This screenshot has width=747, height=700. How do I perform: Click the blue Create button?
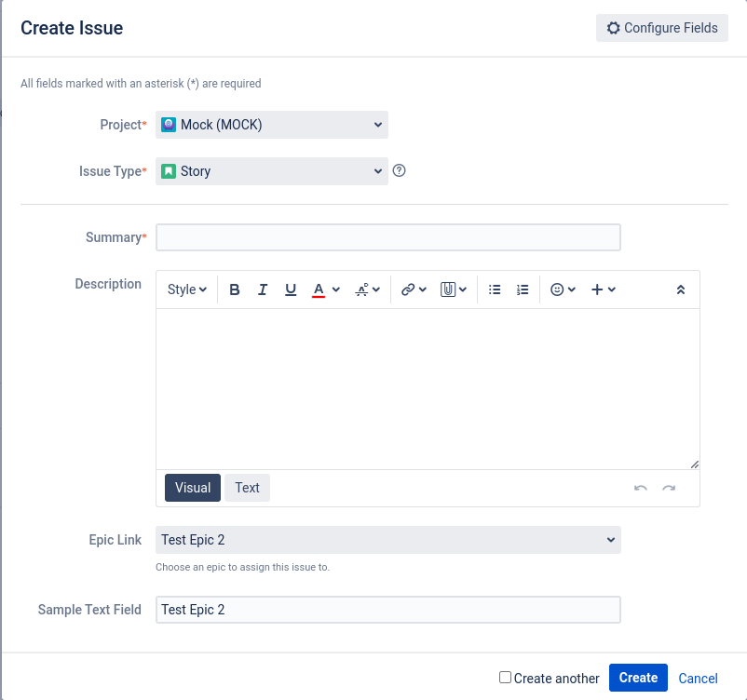[x=638, y=678]
